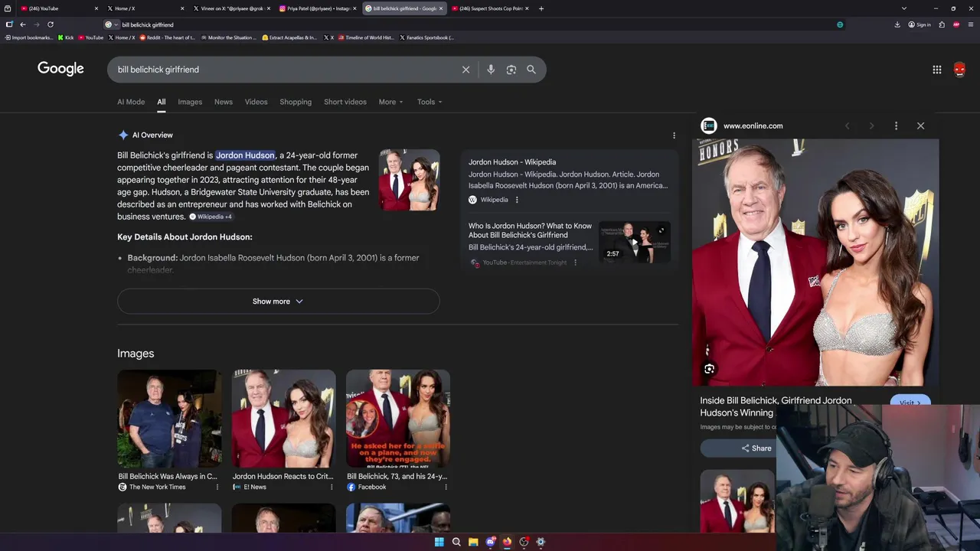This screenshot has height=551, width=980.
Task: Open Kick bookmark in bookmarks bar
Action: click(x=66, y=37)
